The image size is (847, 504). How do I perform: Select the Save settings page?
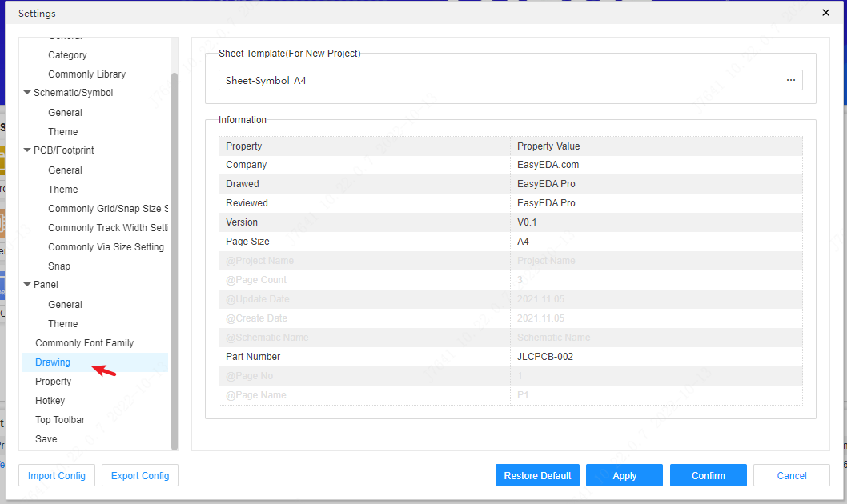[46, 438]
